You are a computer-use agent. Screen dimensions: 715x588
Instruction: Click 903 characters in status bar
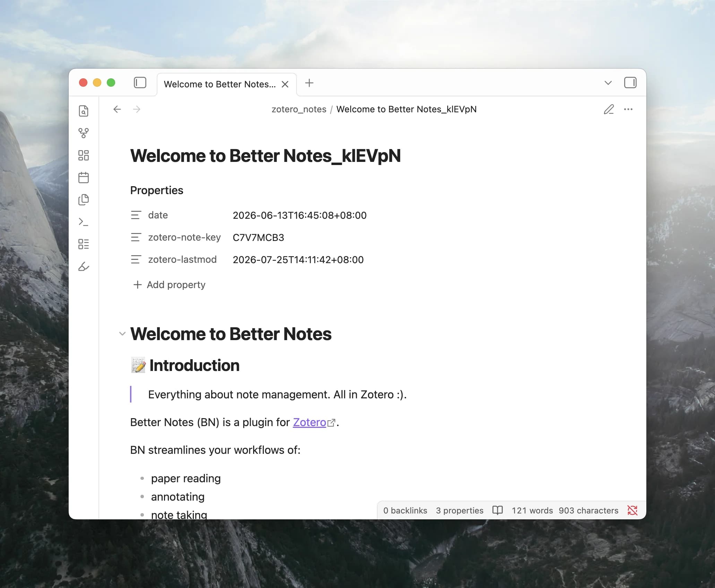click(x=588, y=511)
